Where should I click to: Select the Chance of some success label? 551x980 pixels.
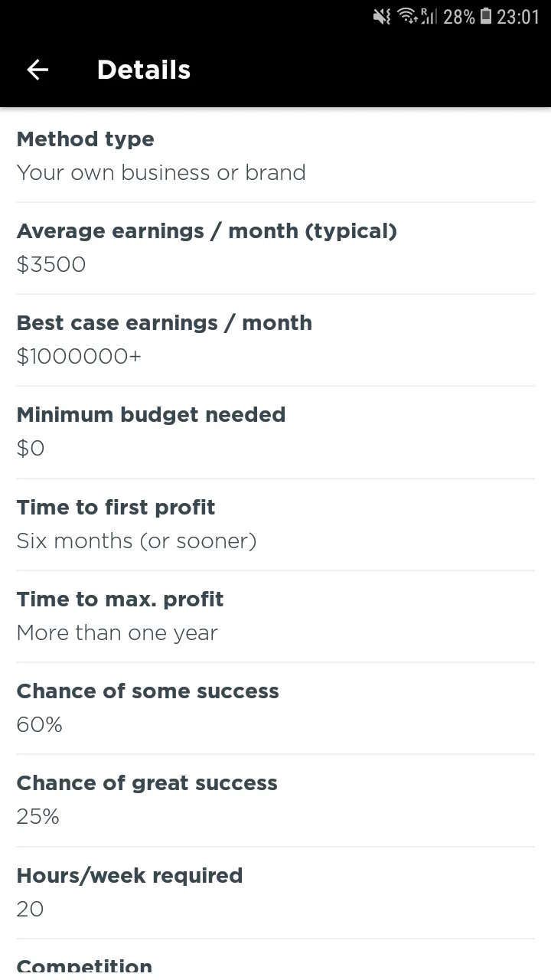point(148,691)
